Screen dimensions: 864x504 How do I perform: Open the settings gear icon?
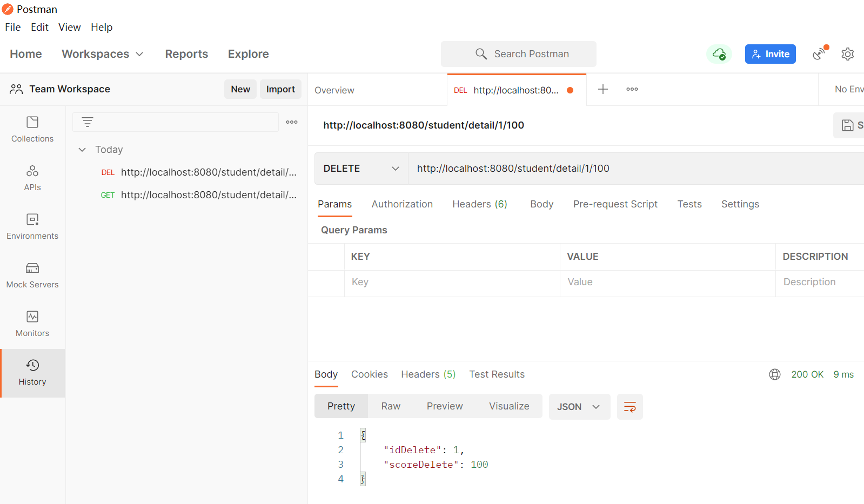click(848, 54)
